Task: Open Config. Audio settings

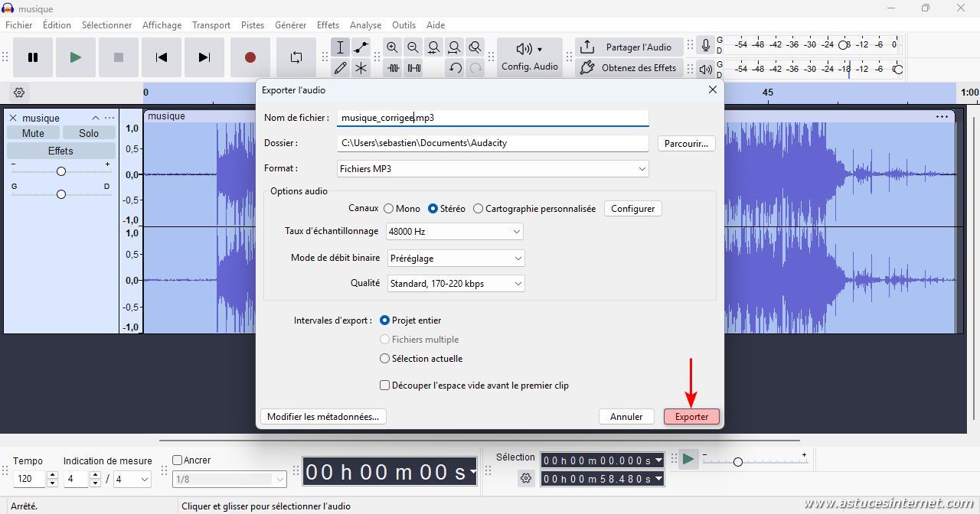Action: coord(529,57)
